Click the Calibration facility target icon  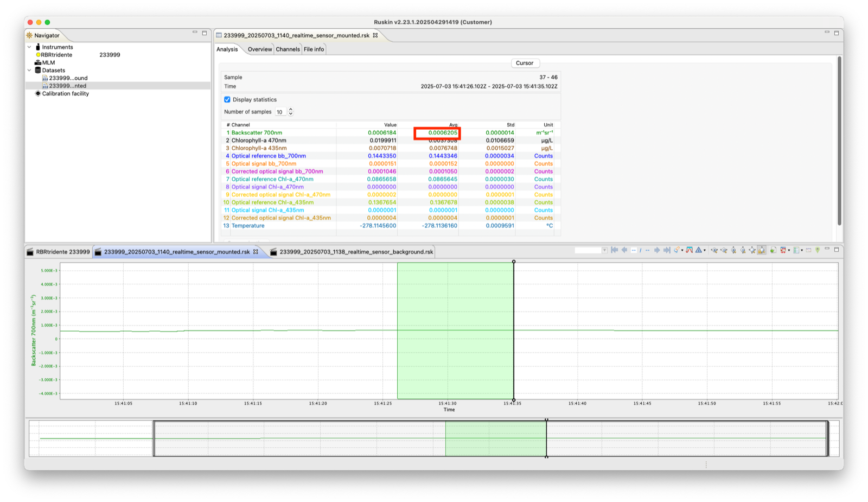tap(38, 93)
